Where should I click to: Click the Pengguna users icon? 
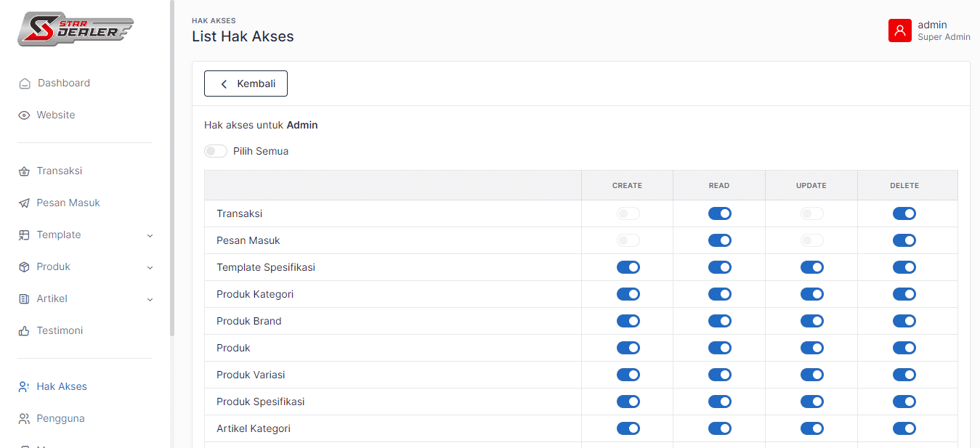24,419
